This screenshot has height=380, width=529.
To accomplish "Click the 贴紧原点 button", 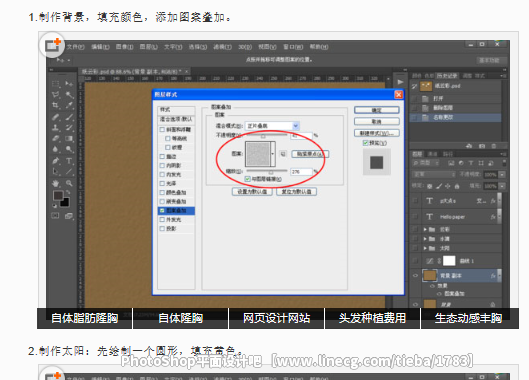I will [x=310, y=154].
